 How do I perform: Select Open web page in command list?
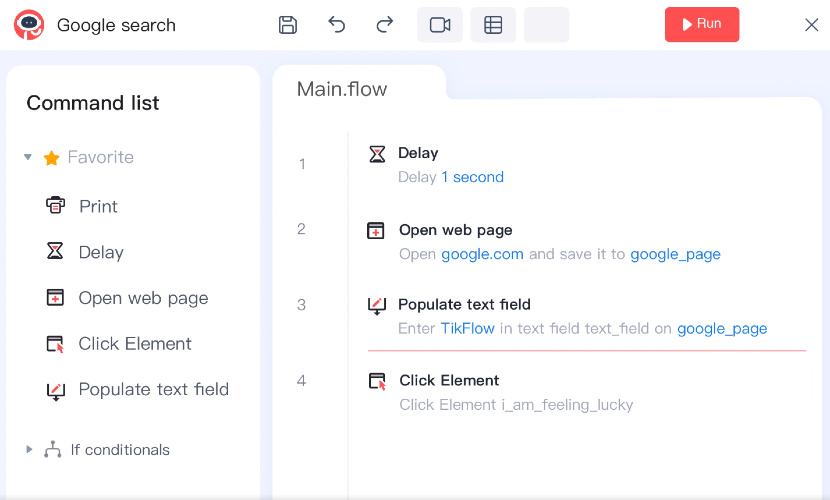point(143,298)
